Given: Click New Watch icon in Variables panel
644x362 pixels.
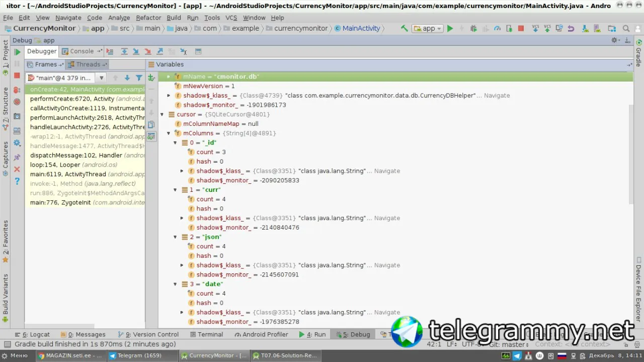Looking at the screenshot, I should 151,78.
